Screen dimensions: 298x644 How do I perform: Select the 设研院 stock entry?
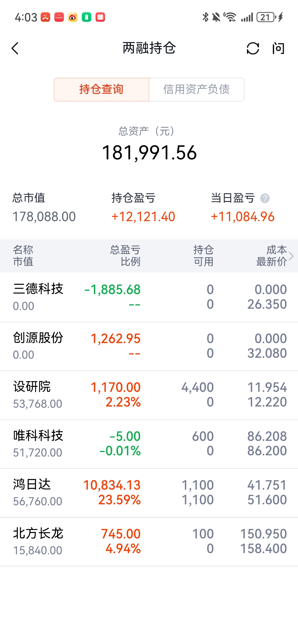point(149,395)
